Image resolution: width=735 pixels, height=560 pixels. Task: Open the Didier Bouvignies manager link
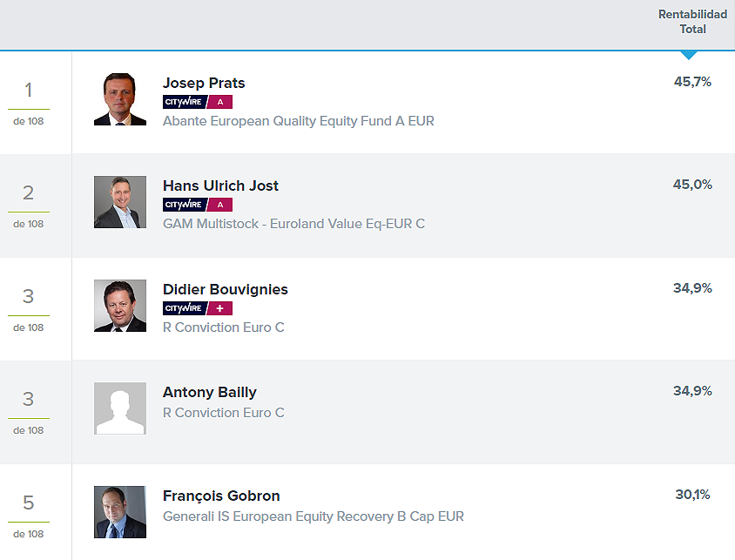(225, 290)
